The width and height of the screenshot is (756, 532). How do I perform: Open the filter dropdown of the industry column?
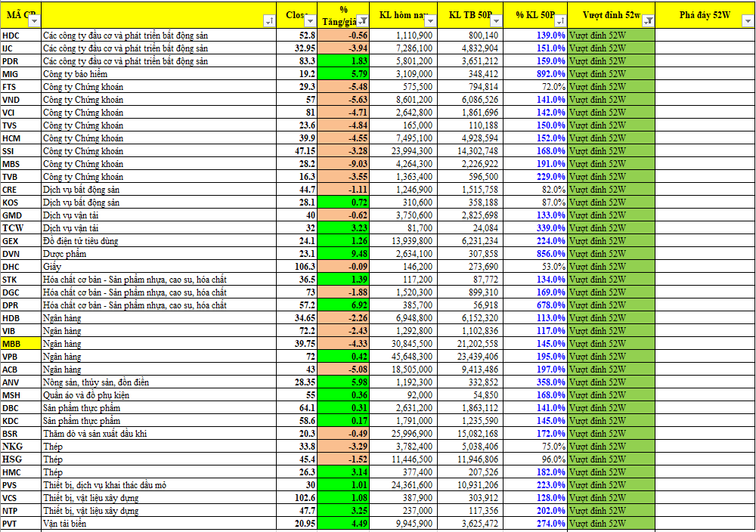270,20
